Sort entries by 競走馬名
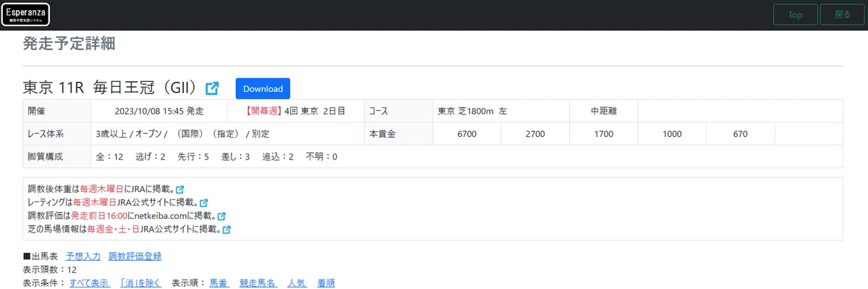 pyautogui.click(x=258, y=283)
